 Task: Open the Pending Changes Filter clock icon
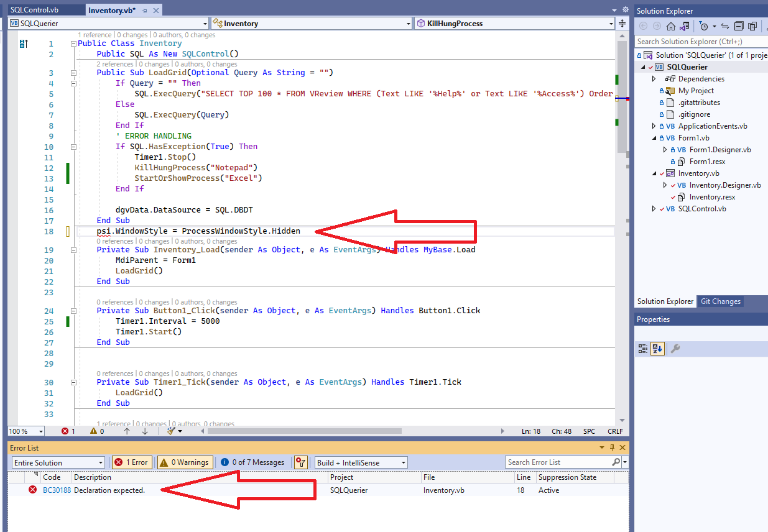tap(703, 26)
